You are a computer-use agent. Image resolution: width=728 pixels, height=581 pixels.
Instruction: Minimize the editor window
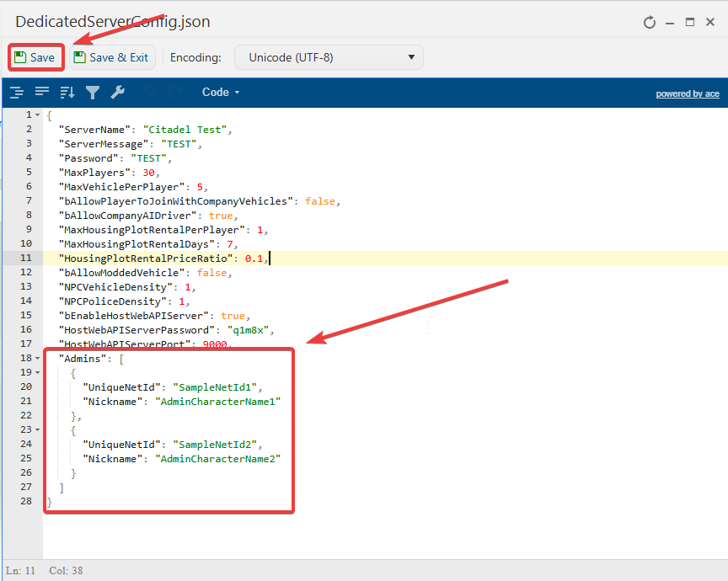tap(670, 23)
